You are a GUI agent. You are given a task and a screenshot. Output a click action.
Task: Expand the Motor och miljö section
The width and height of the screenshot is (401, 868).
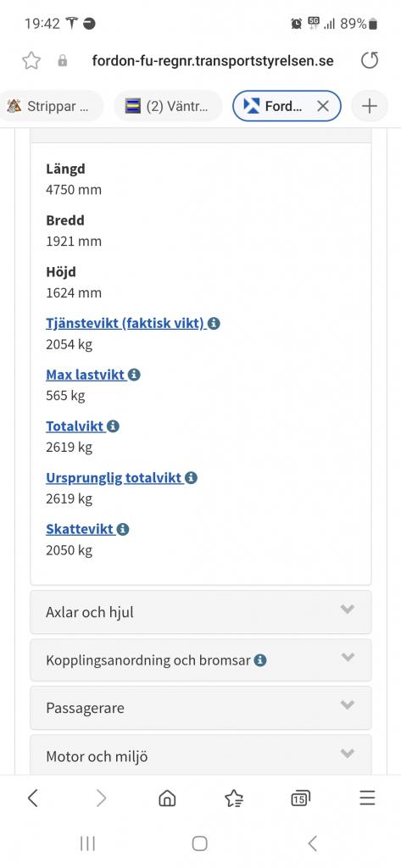click(x=200, y=755)
